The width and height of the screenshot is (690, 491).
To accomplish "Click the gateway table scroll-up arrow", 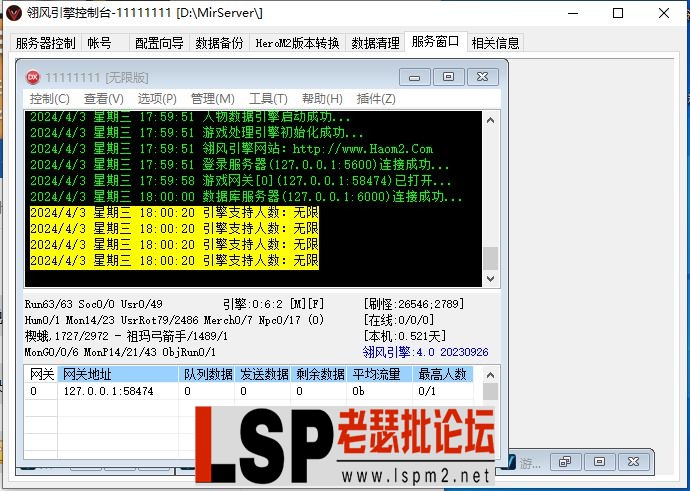I will [491, 375].
